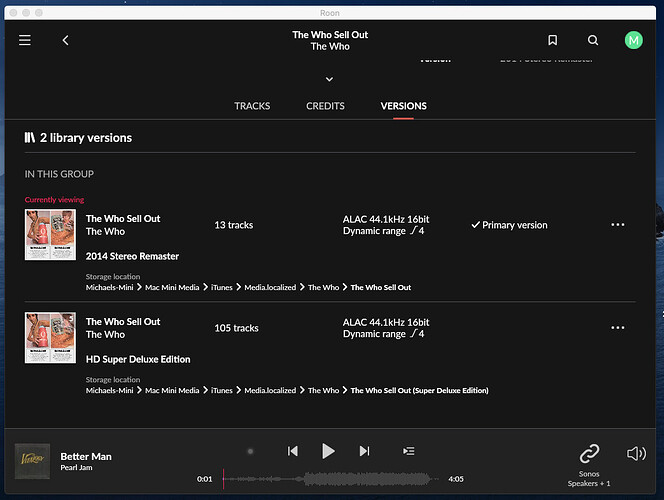Open Better Man now playing album art
The width and height of the screenshot is (664, 500).
[x=32, y=461]
